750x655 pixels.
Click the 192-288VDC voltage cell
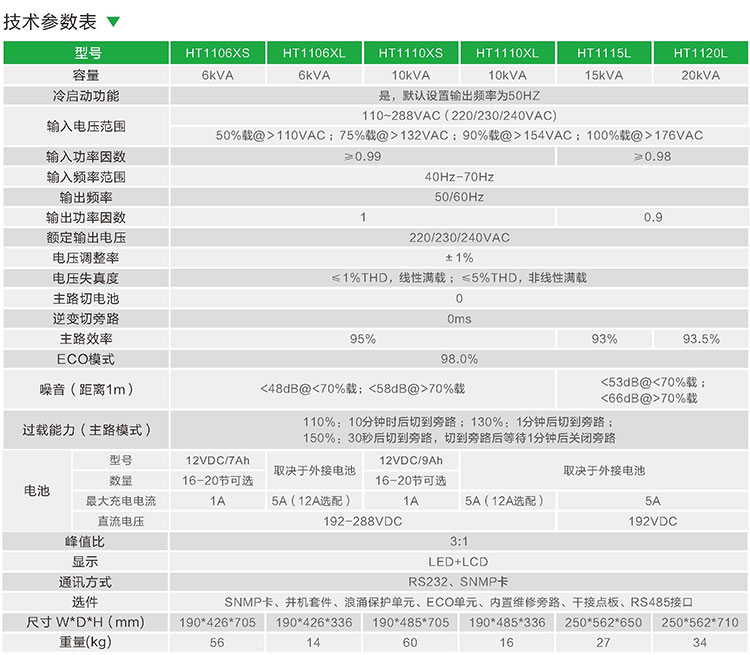363,521
